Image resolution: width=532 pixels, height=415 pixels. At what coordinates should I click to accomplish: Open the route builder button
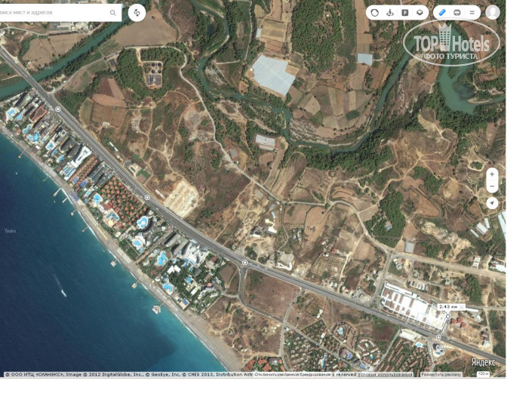[x=137, y=12]
